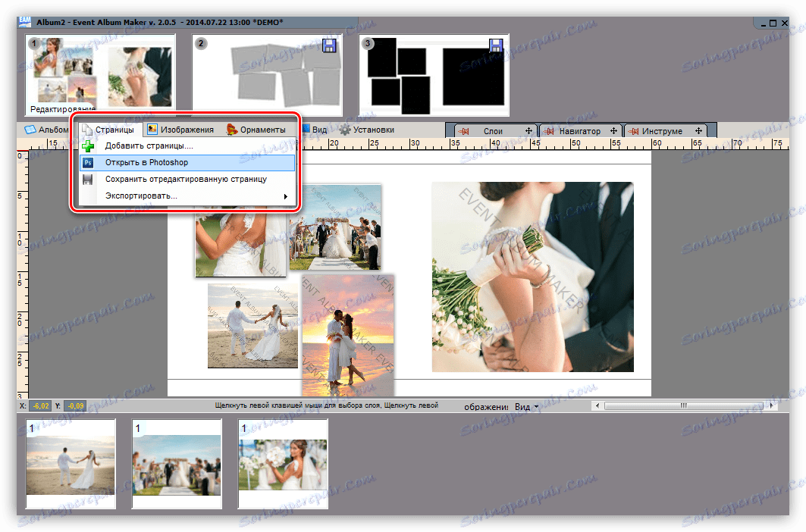Screen dimensions: 806x532
Task: Click the pin icon on Навигатор panel tab
Action: (x=549, y=132)
